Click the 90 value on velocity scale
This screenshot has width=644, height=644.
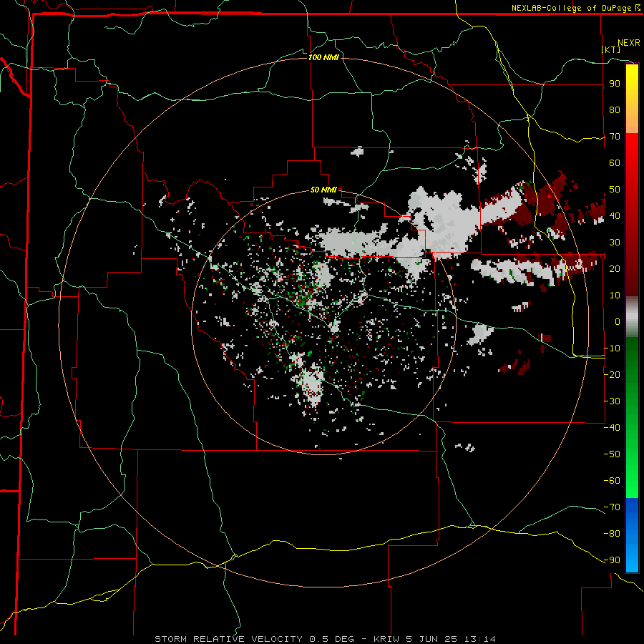(615, 84)
